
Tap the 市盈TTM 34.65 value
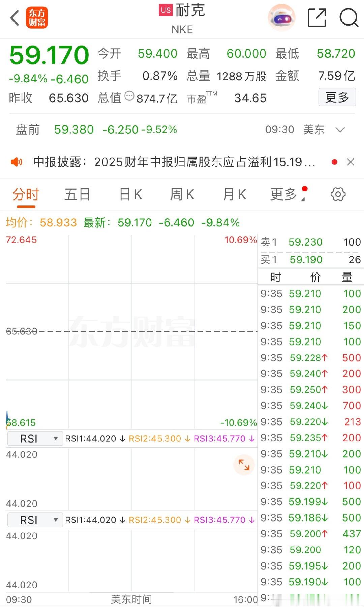pos(250,98)
